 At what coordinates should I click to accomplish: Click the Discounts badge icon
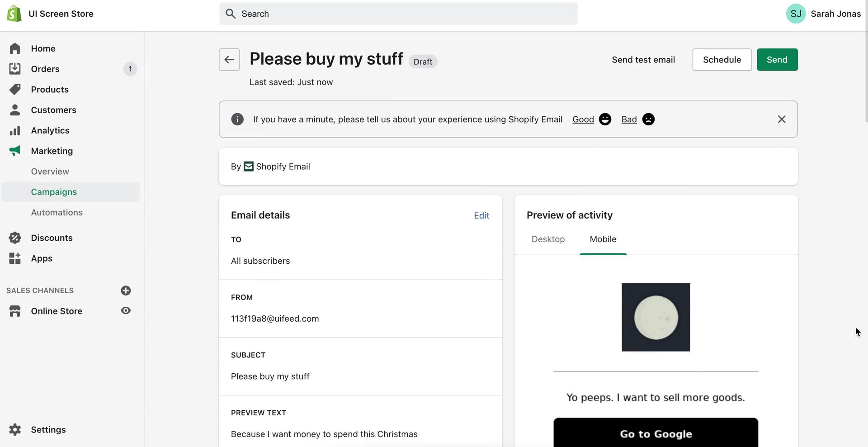pyautogui.click(x=15, y=238)
